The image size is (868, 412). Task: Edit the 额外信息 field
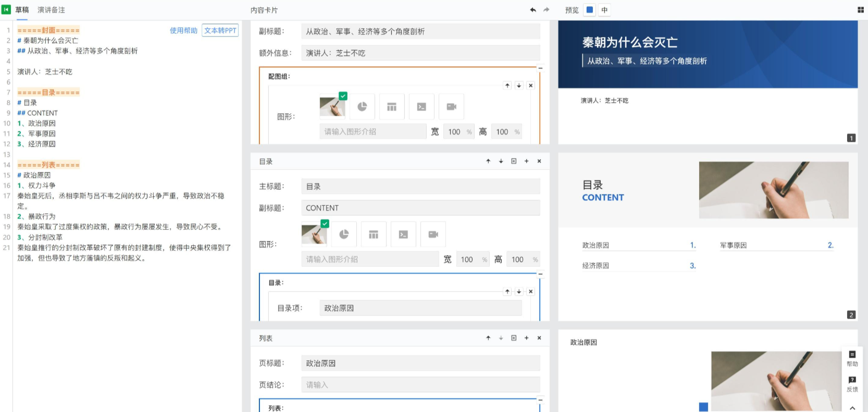click(x=420, y=53)
